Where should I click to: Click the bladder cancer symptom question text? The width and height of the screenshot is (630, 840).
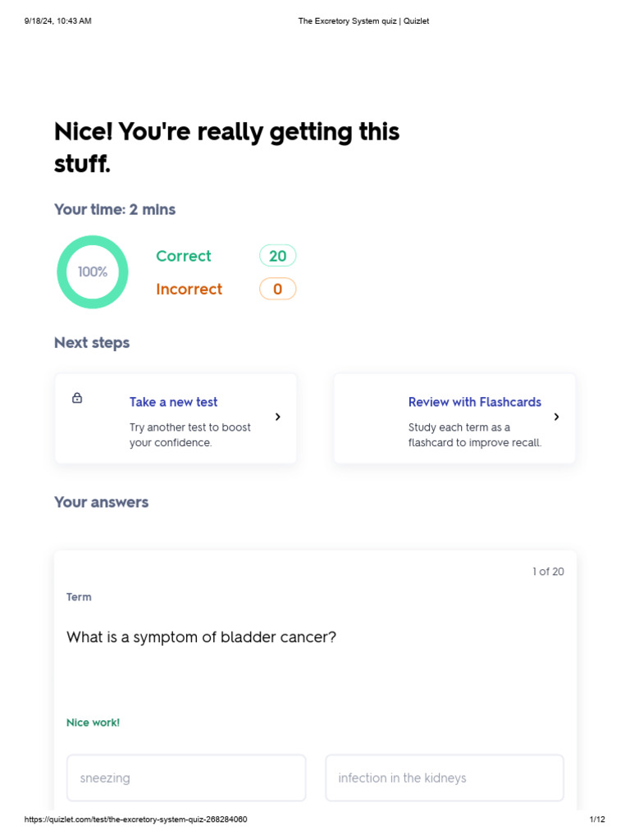(x=202, y=637)
